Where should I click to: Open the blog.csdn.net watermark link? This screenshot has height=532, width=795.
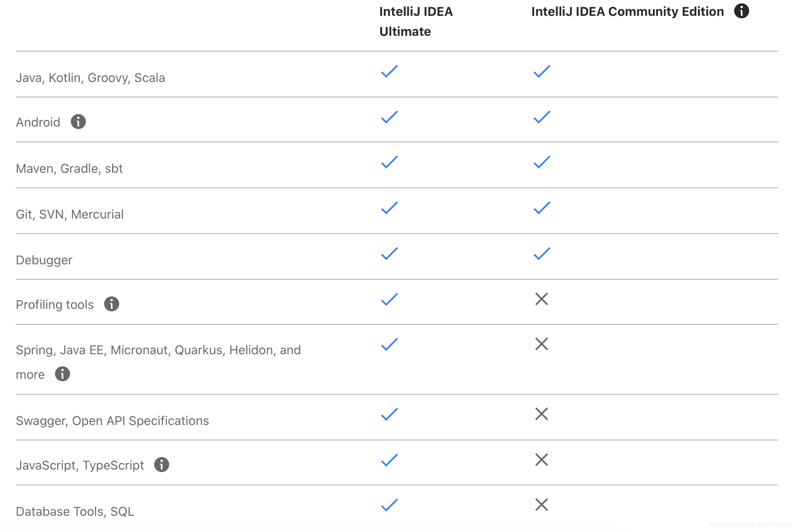[749, 525]
